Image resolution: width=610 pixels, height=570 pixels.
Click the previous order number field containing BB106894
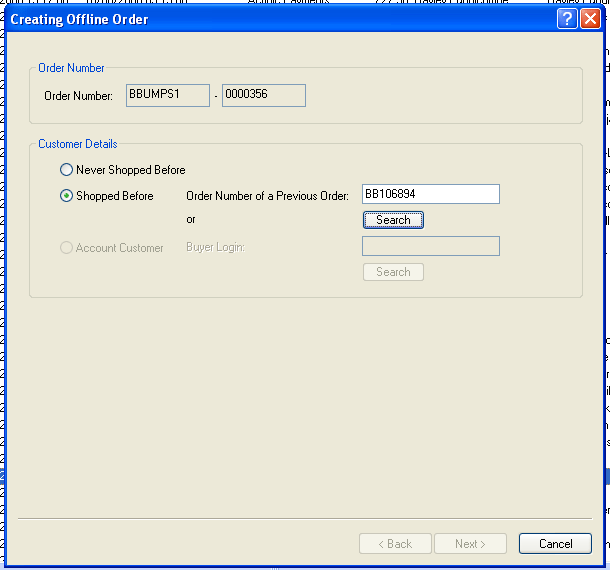pyautogui.click(x=430, y=195)
